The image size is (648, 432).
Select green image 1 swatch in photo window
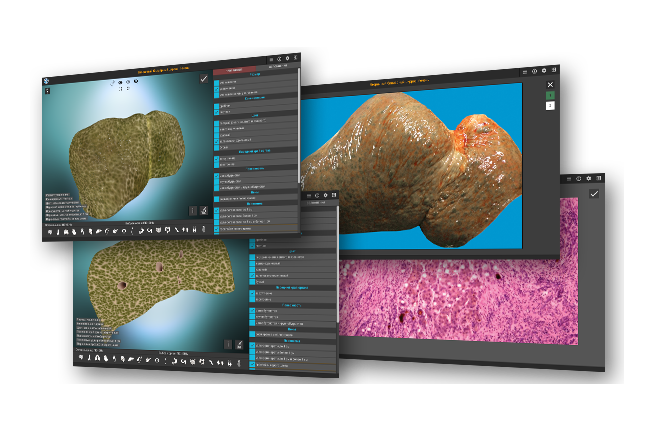coord(549,96)
